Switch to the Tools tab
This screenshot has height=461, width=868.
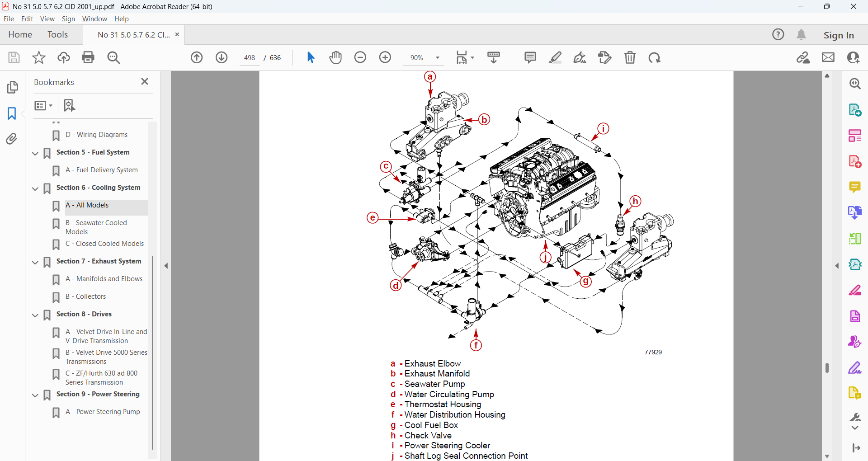pos(57,34)
